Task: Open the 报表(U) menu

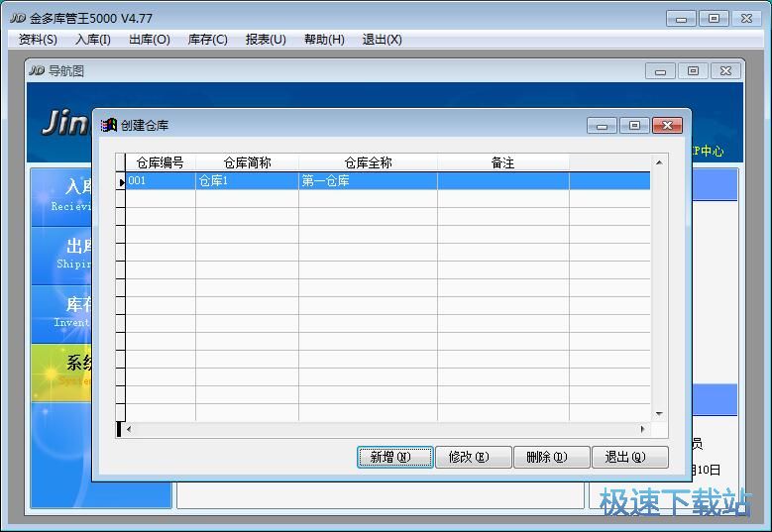Action: (x=266, y=40)
